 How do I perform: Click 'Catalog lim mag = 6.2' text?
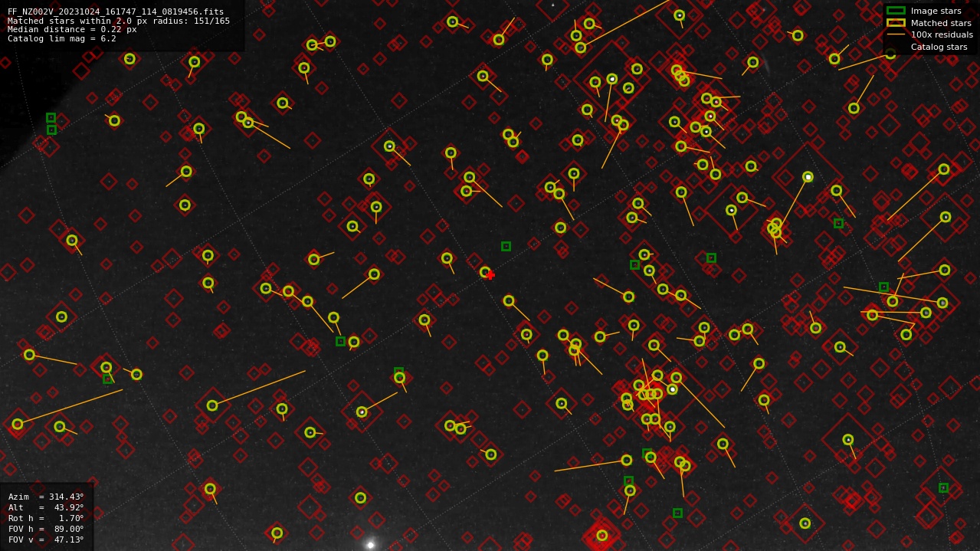tap(62, 38)
